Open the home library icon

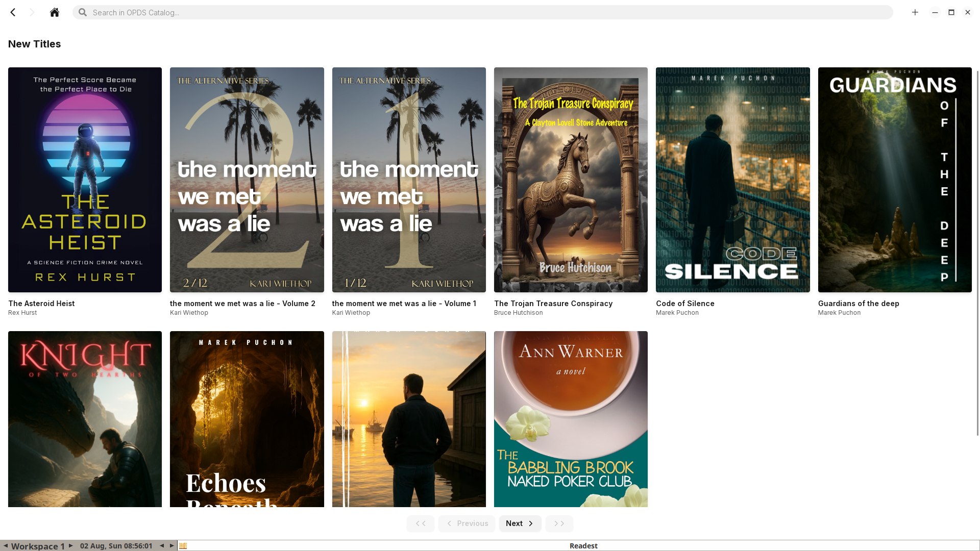pyautogui.click(x=55, y=12)
